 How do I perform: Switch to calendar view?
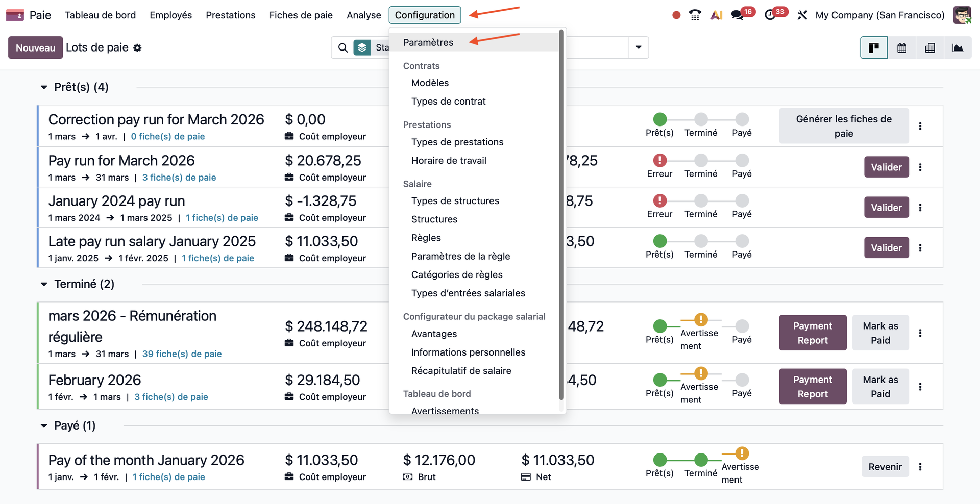click(902, 48)
